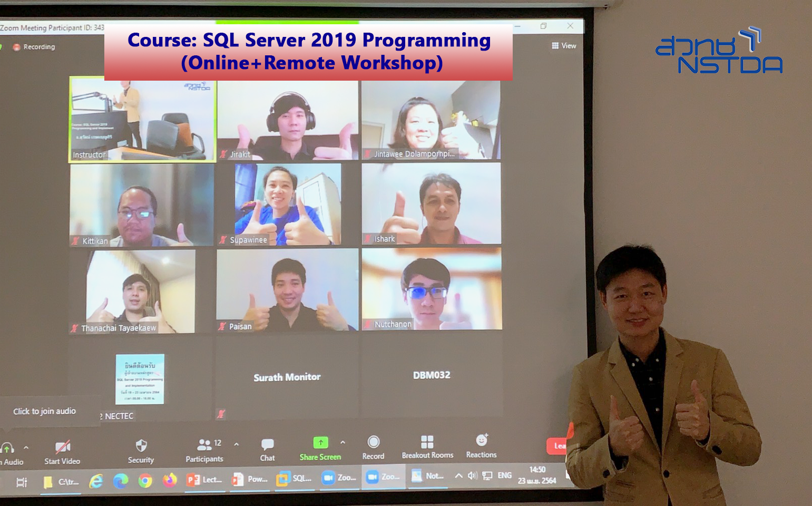Click the Record circle icon
812x506 pixels.
373,442
